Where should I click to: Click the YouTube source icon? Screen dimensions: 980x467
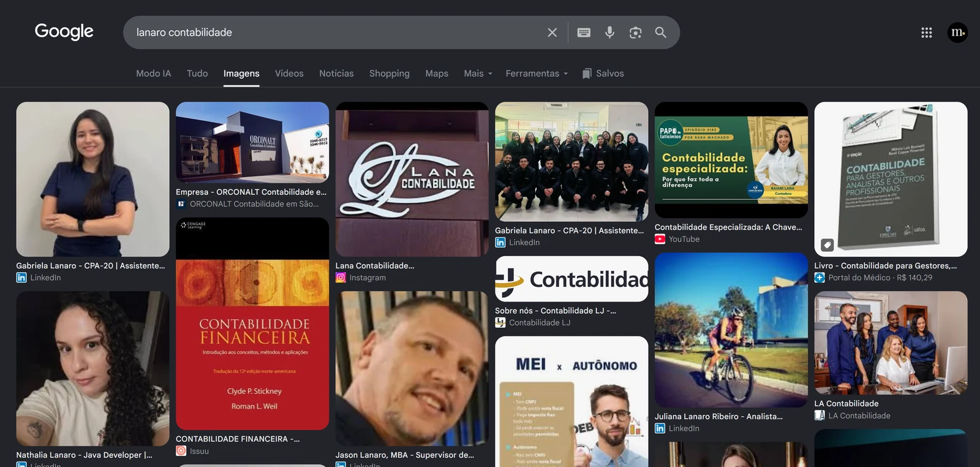click(x=660, y=239)
